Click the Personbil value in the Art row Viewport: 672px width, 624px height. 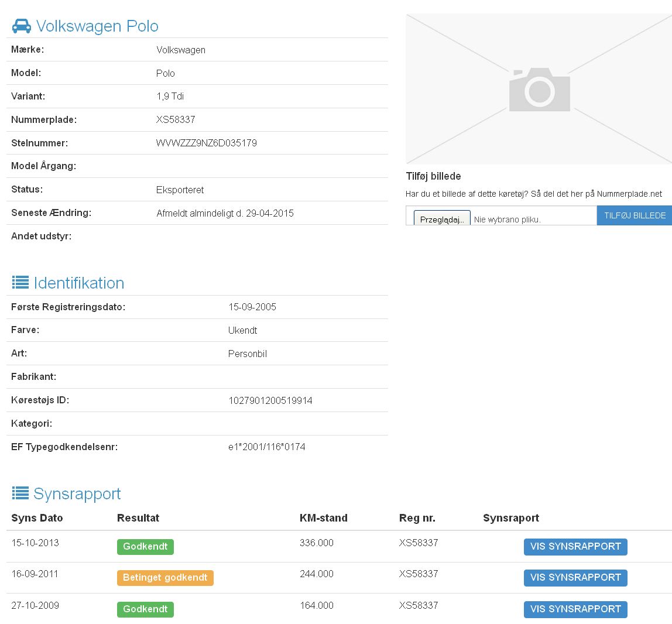coord(247,354)
